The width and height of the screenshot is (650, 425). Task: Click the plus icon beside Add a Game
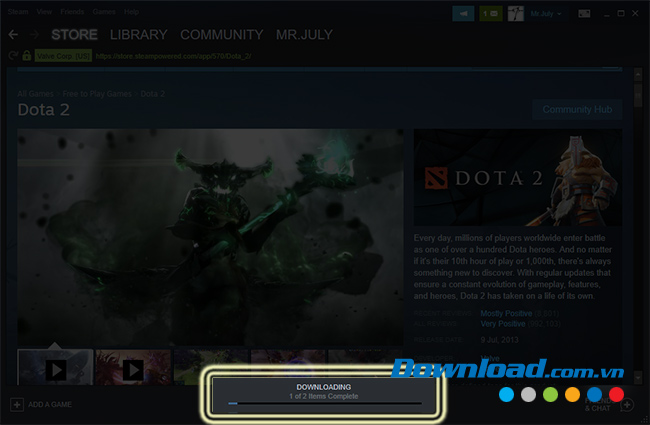pos(17,405)
